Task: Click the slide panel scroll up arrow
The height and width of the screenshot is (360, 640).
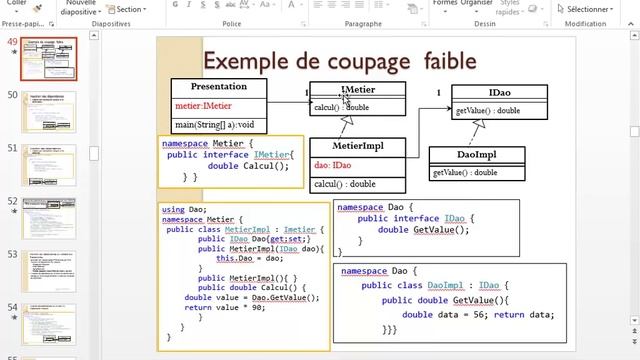Action: [94, 36]
